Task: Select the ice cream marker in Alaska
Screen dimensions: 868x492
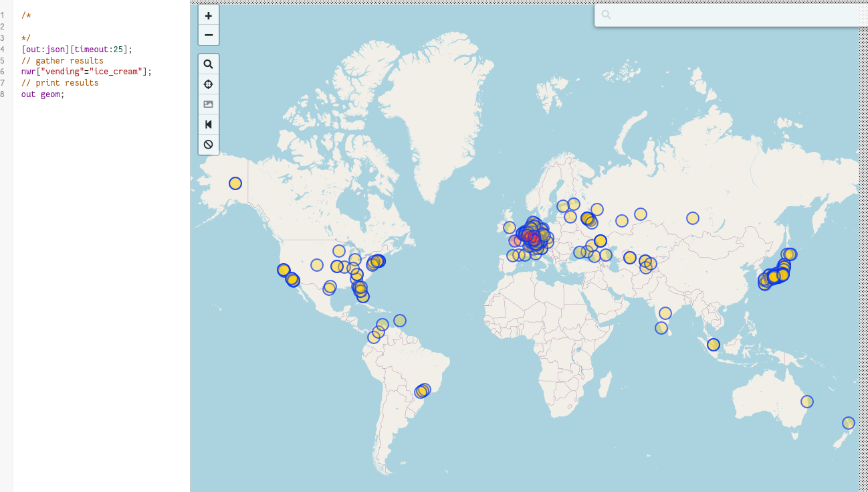Action: 235,183
